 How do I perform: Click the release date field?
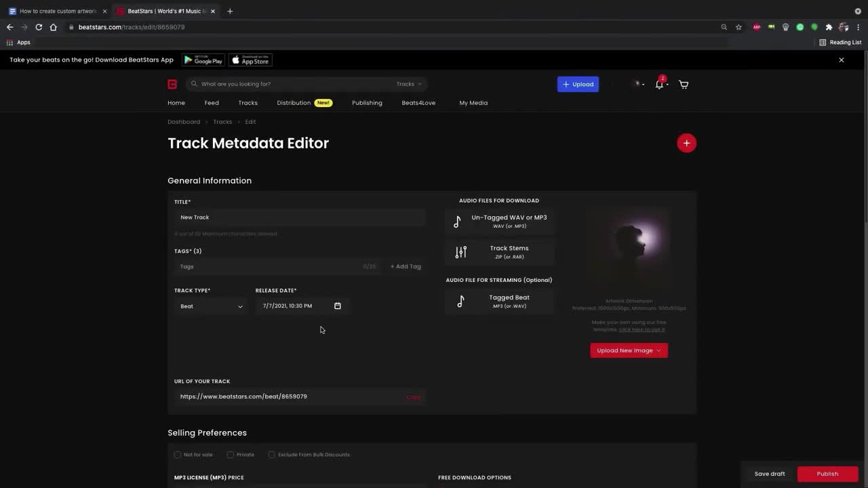click(x=302, y=306)
